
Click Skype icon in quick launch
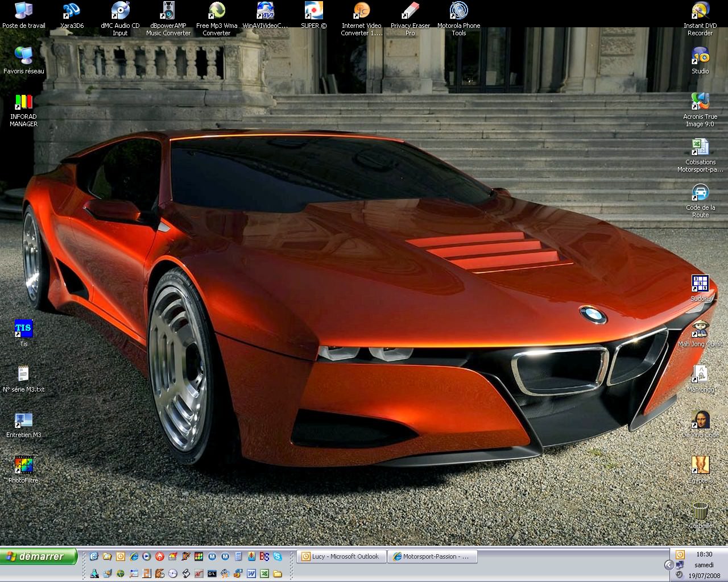278,556
